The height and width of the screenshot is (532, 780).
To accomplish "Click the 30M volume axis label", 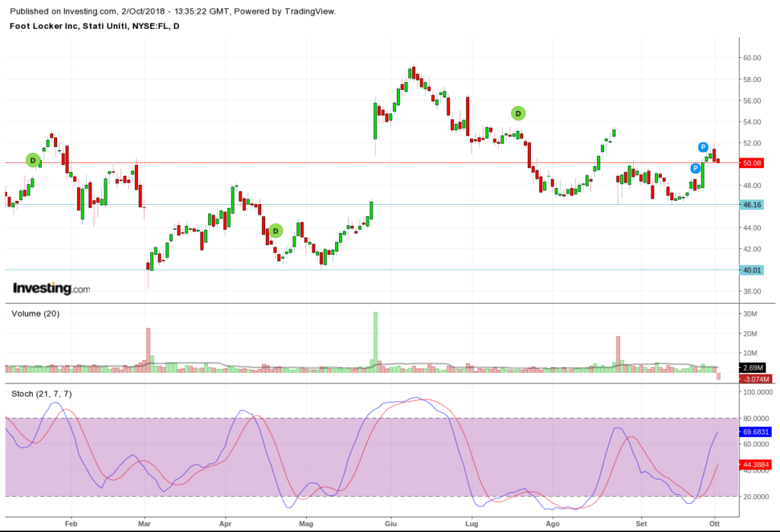I will point(750,314).
